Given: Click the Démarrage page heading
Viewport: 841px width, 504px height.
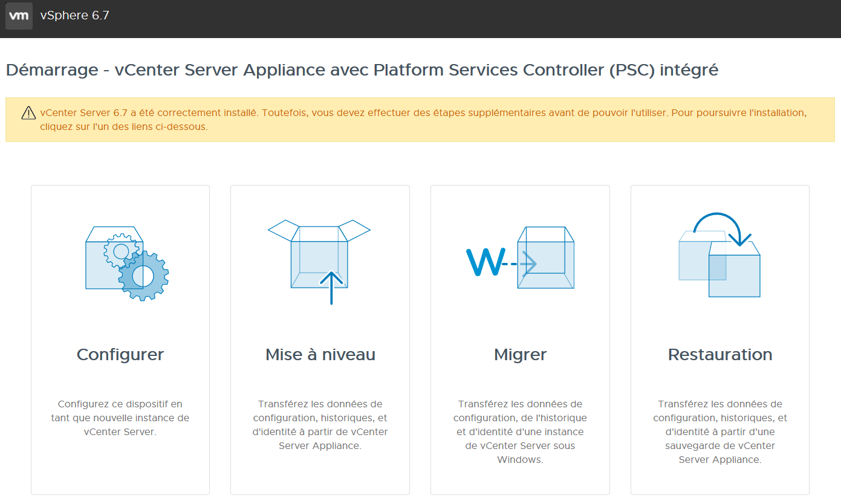Looking at the screenshot, I should (x=362, y=70).
